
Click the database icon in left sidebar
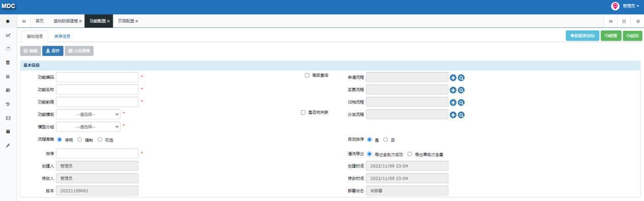[x=8, y=62]
